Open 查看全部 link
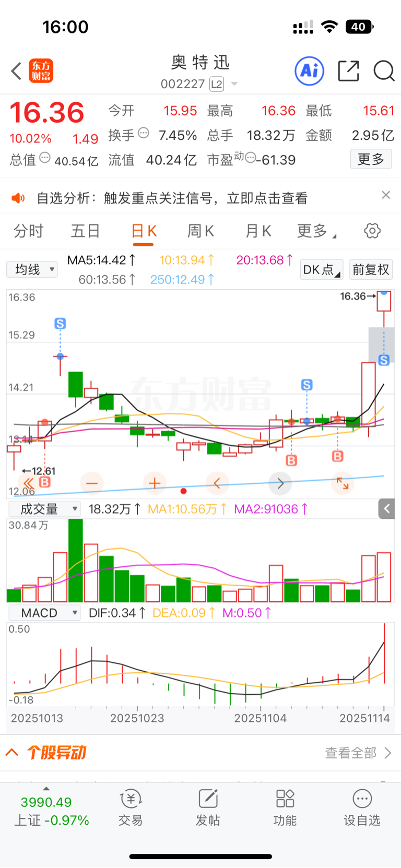 click(358, 753)
